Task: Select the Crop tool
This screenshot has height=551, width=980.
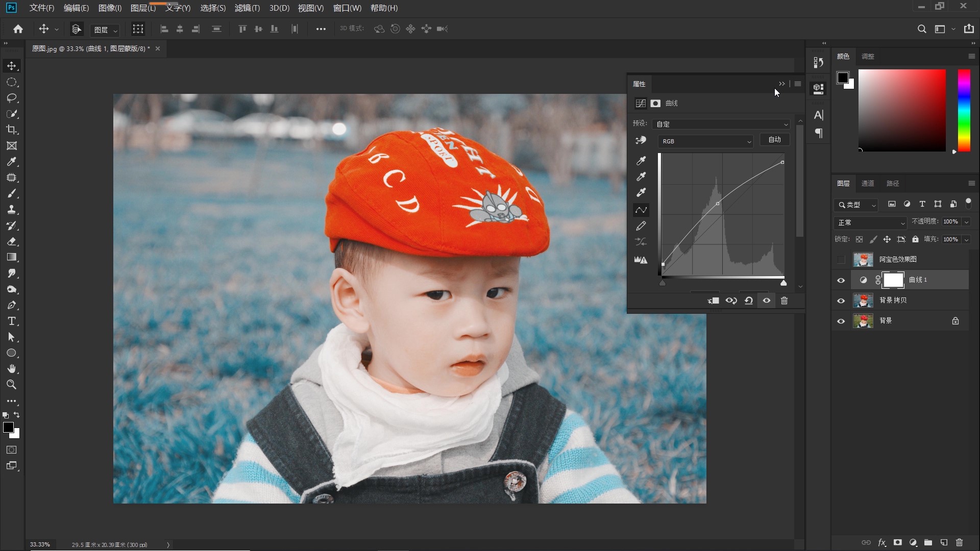Action: click(12, 130)
